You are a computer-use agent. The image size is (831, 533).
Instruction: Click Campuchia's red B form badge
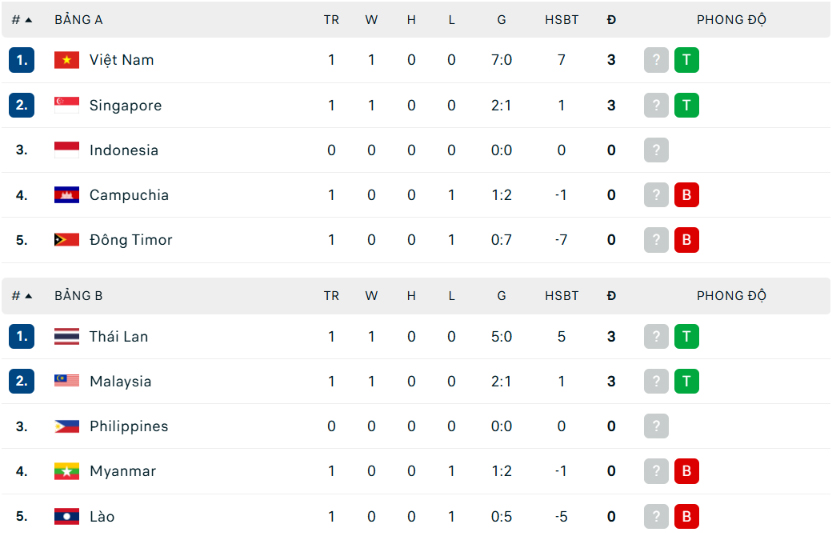click(686, 195)
